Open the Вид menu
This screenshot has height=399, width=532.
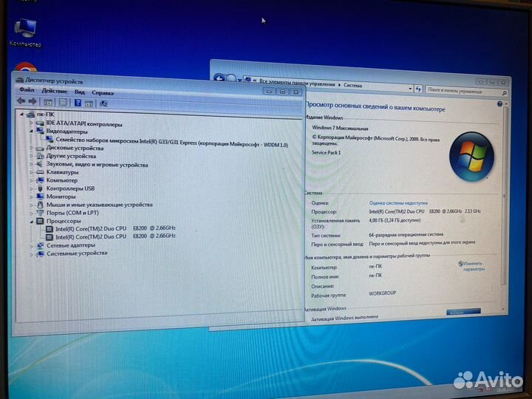79,92
